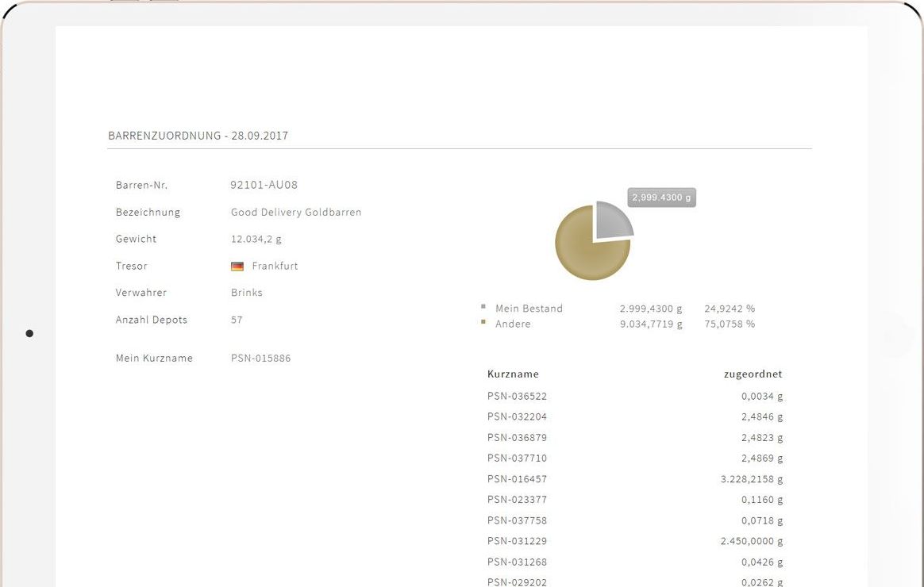Select row PSN-037710

pyautogui.click(x=635, y=458)
